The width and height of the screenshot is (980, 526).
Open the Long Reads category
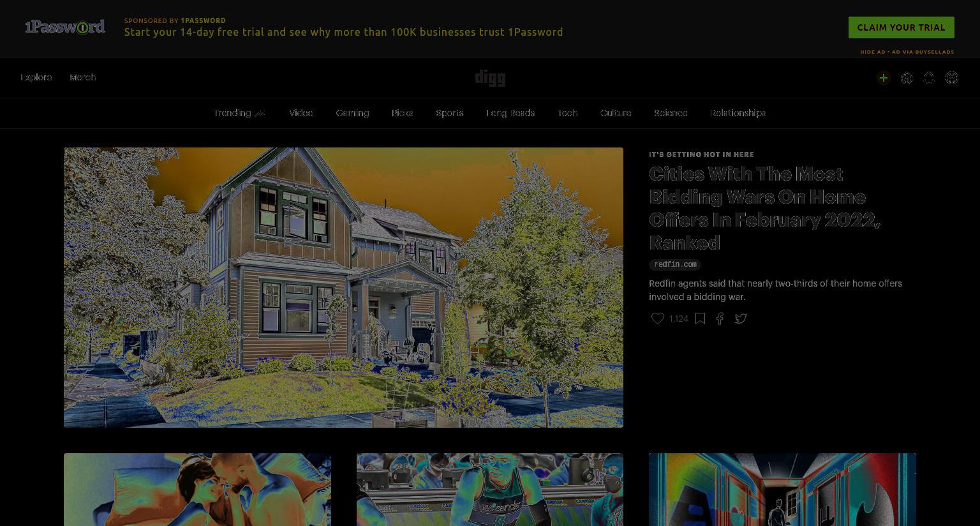coord(510,113)
